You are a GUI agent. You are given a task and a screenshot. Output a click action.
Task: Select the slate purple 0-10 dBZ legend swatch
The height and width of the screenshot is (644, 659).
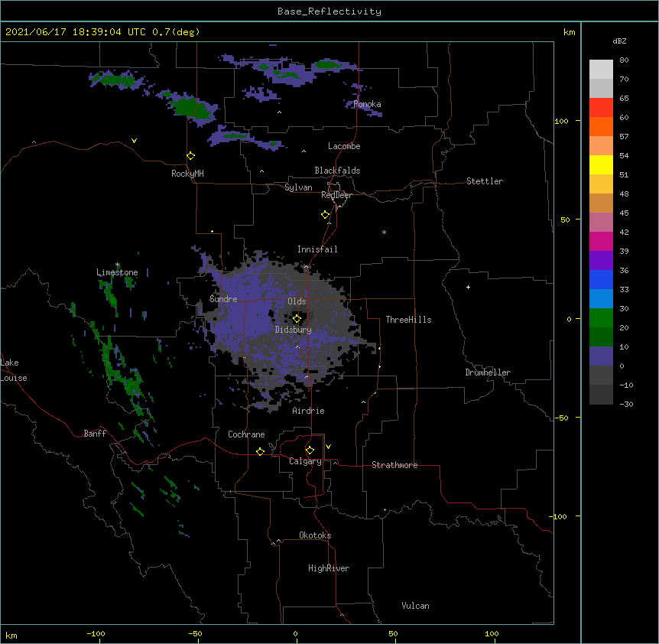tap(601, 356)
